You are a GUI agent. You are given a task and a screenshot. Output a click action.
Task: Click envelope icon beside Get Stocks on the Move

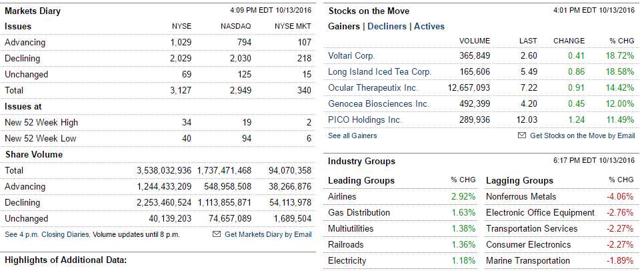[522, 135]
